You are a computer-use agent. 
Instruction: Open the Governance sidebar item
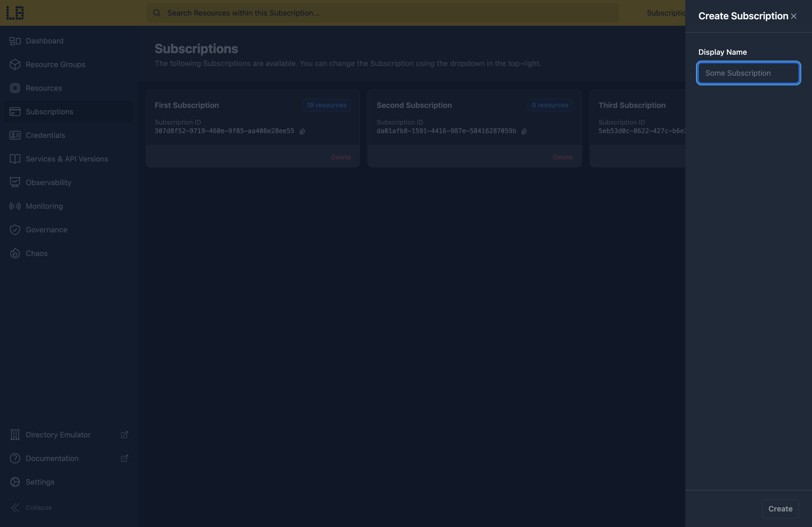point(69,230)
